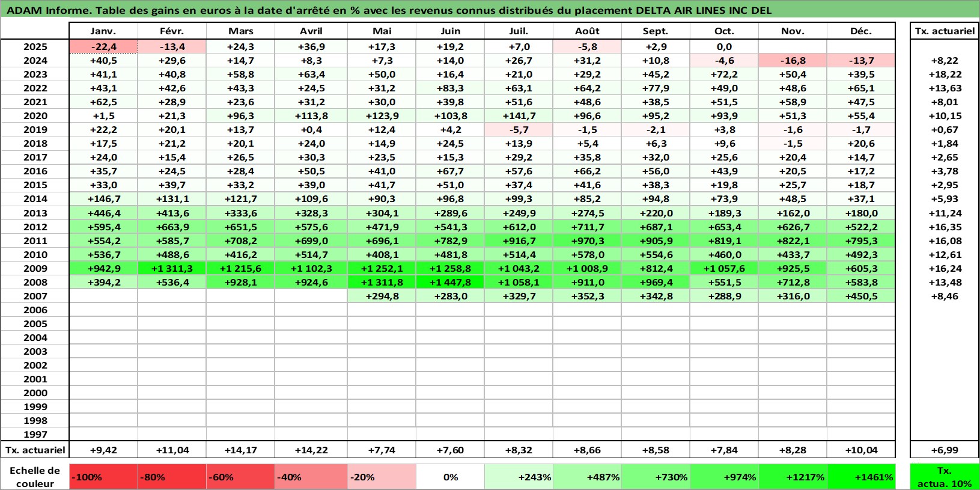The image size is (980, 490).
Task: Click the 2009 year row label
Action: 35,269
